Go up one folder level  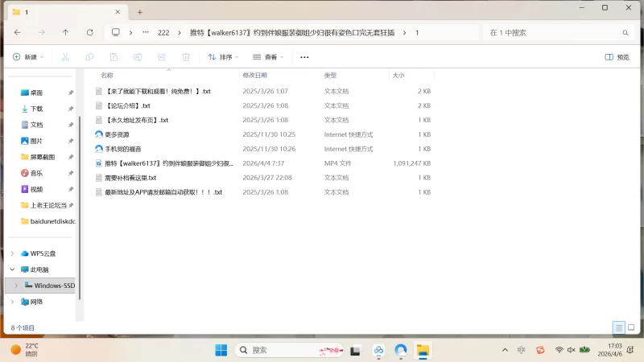point(65,32)
